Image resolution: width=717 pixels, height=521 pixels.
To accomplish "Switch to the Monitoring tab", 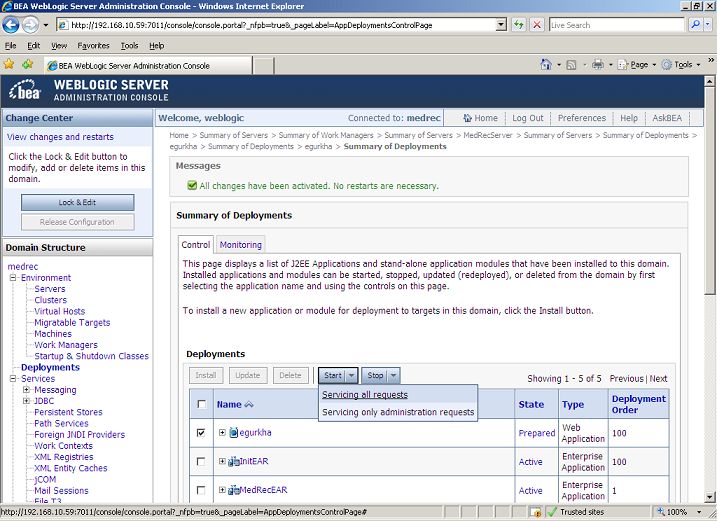I will tap(241, 244).
